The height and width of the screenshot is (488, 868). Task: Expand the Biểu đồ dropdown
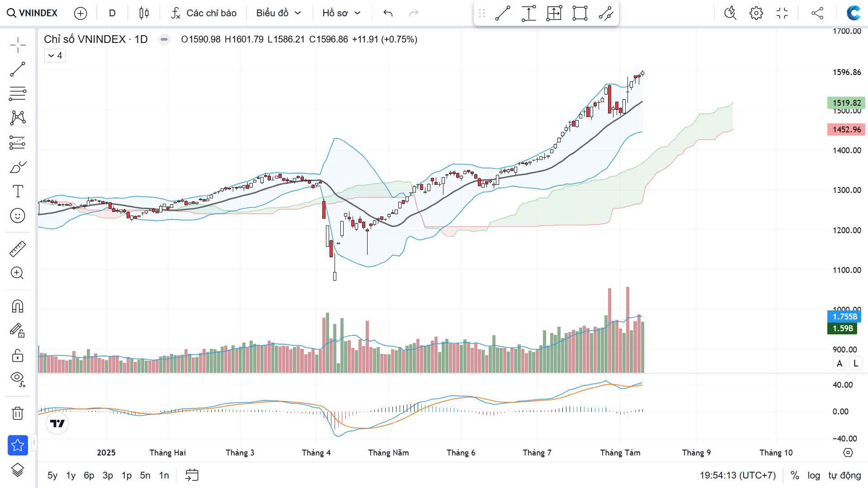[x=278, y=13]
